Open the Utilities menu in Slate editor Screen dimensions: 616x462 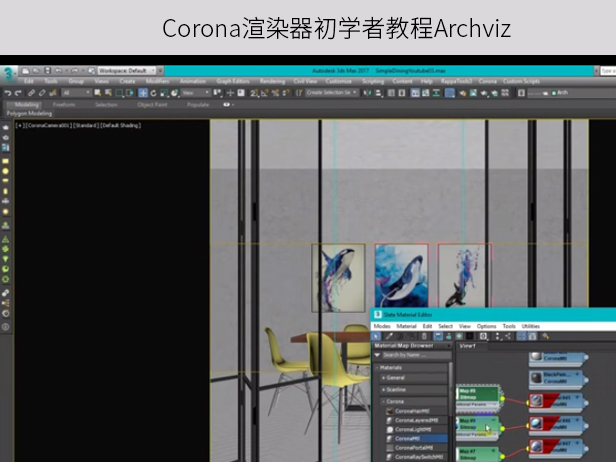tap(530, 326)
